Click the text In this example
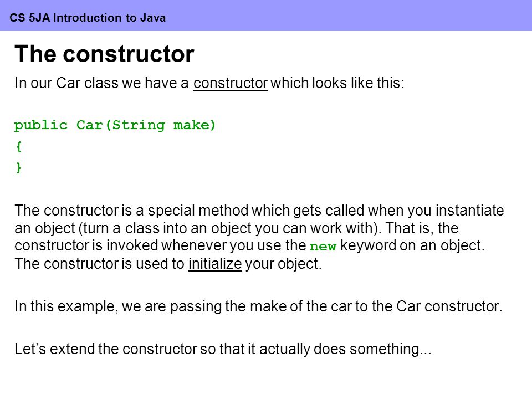The image size is (532, 399). coord(65,306)
